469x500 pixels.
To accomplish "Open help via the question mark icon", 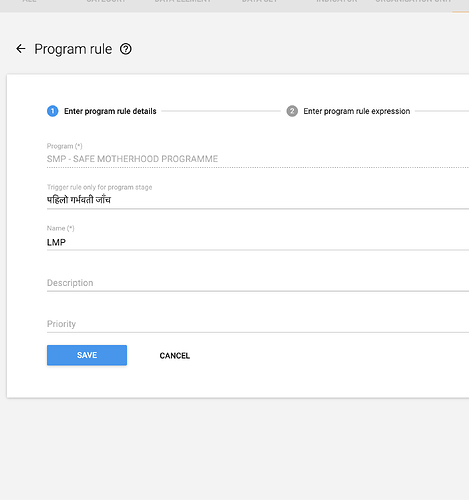I will click(x=126, y=49).
